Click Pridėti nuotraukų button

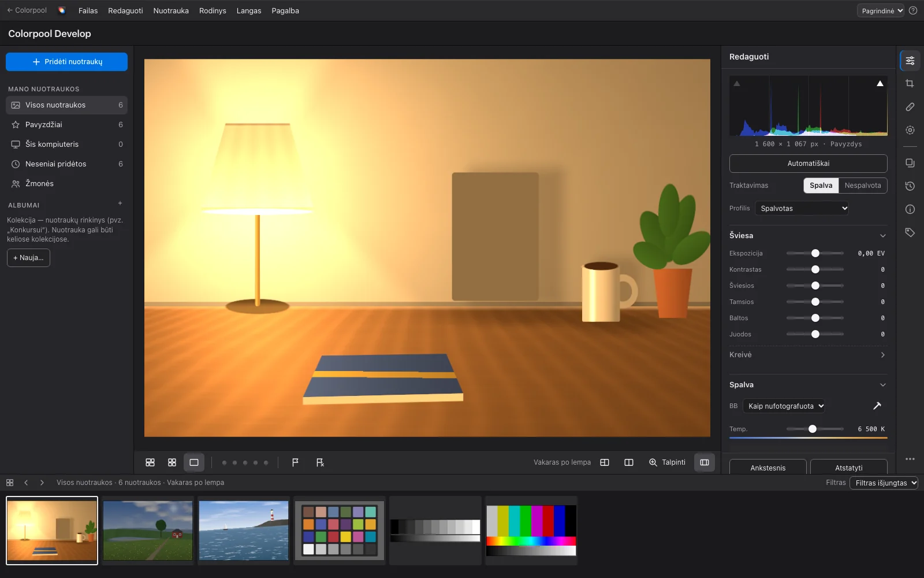point(66,62)
